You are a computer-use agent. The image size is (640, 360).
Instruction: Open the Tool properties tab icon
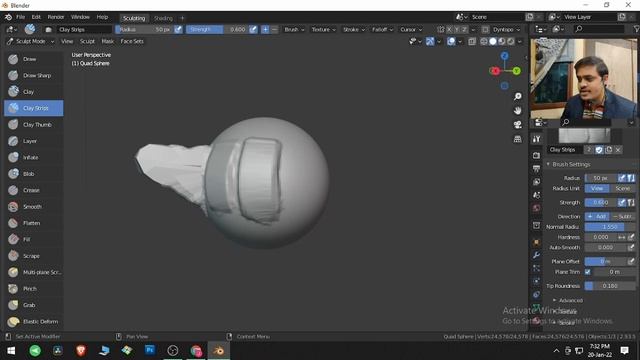tap(536, 139)
